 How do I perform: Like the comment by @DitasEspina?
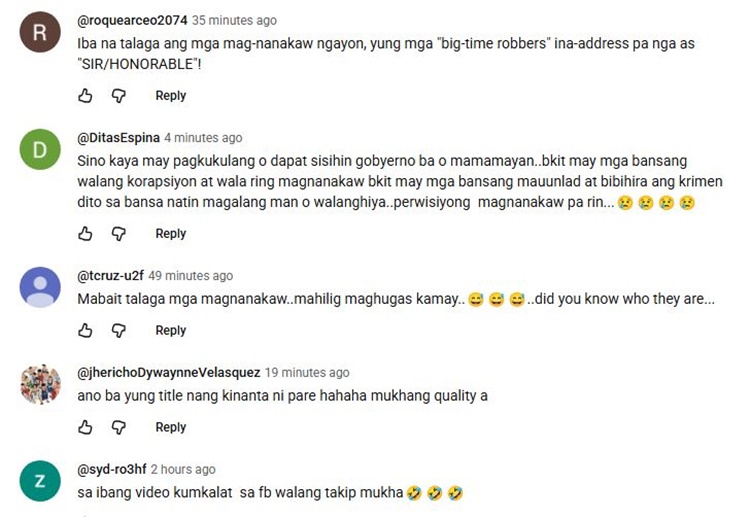click(x=85, y=234)
